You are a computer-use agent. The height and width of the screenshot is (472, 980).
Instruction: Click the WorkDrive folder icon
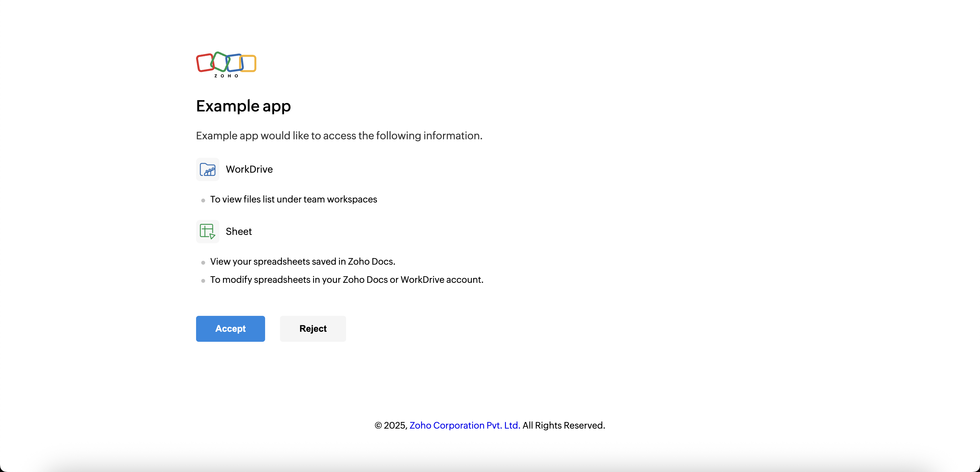207,169
